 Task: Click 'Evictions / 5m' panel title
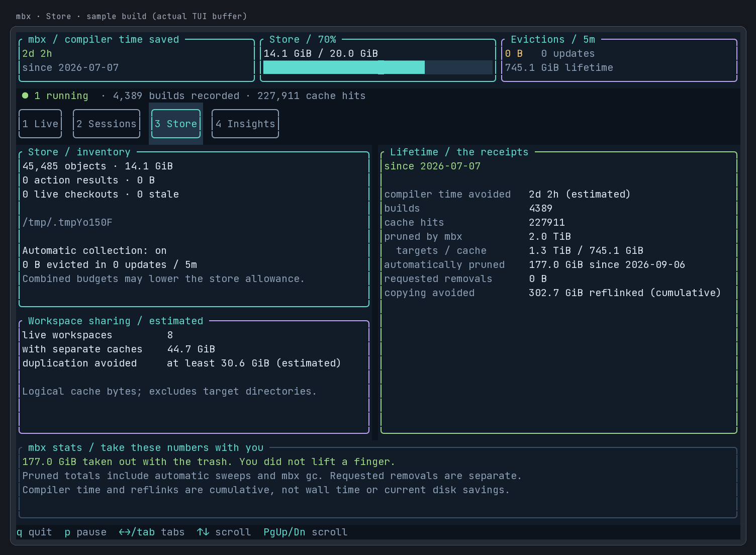(x=553, y=39)
